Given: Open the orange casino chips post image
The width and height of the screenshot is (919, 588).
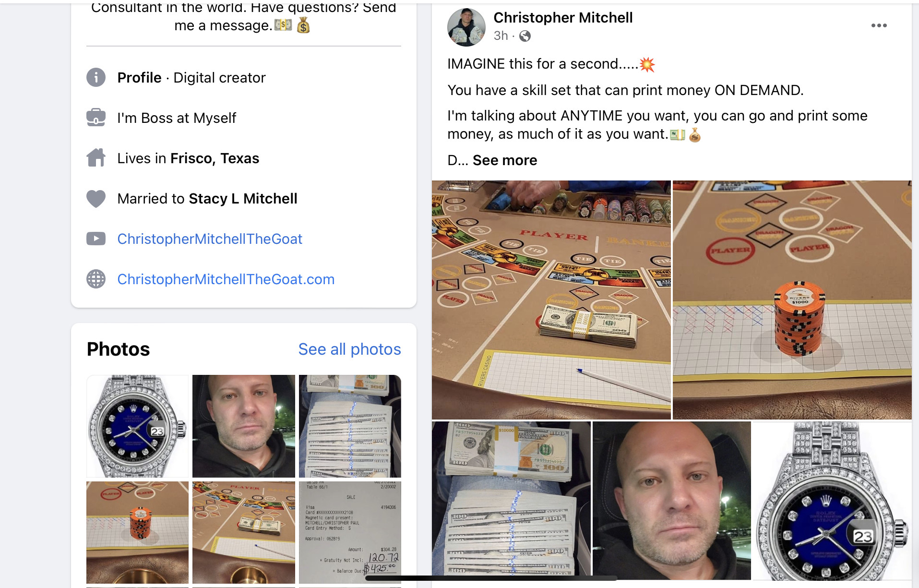Looking at the screenshot, I should 792,300.
